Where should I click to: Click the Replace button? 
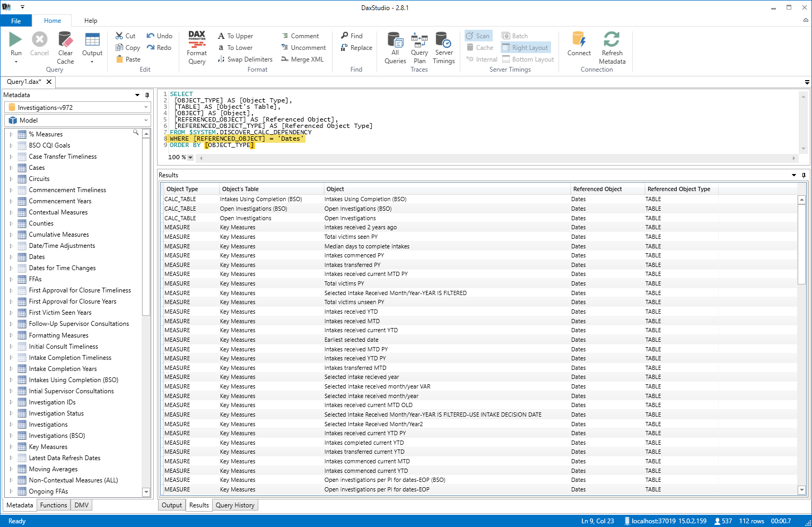[356, 47]
